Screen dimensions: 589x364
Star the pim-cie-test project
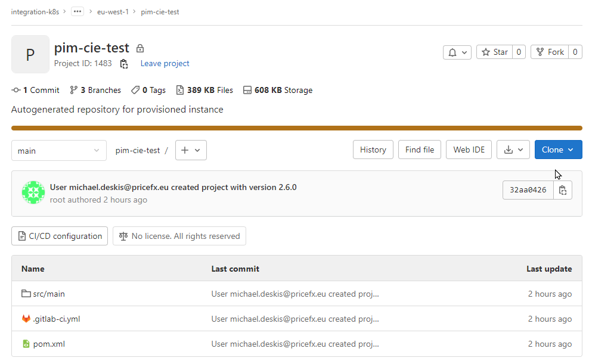click(x=498, y=52)
